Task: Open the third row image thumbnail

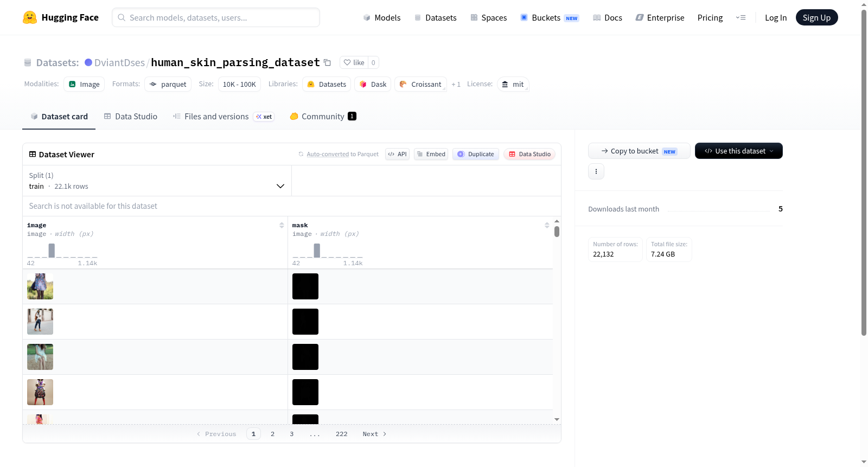Action: click(40, 357)
